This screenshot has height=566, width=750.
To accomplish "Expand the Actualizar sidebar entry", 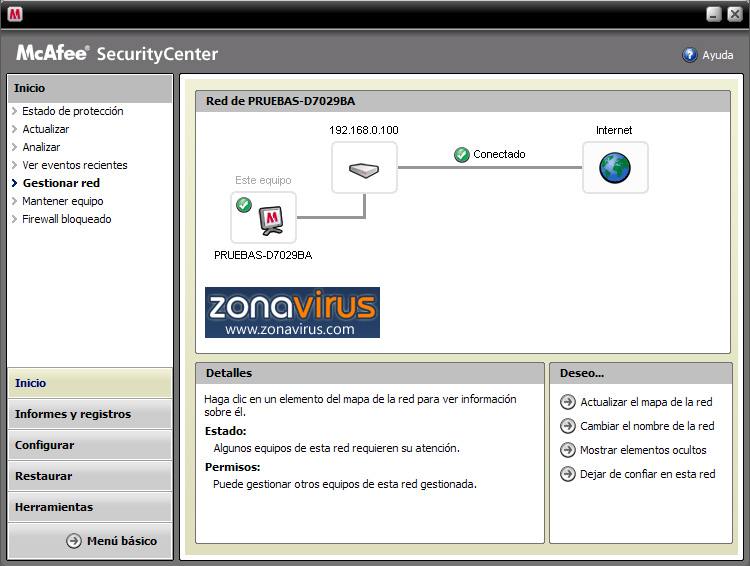I will click(46, 129).
